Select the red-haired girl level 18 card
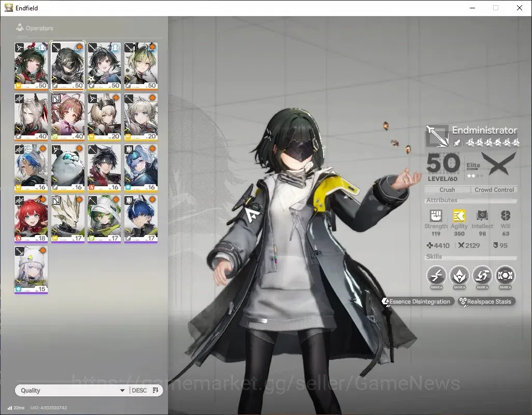 click(31, 219)
